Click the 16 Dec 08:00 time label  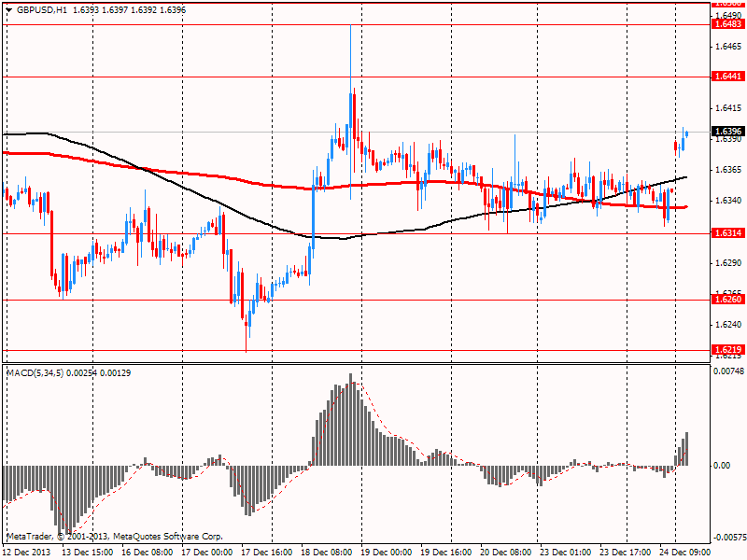click(148, 552)
